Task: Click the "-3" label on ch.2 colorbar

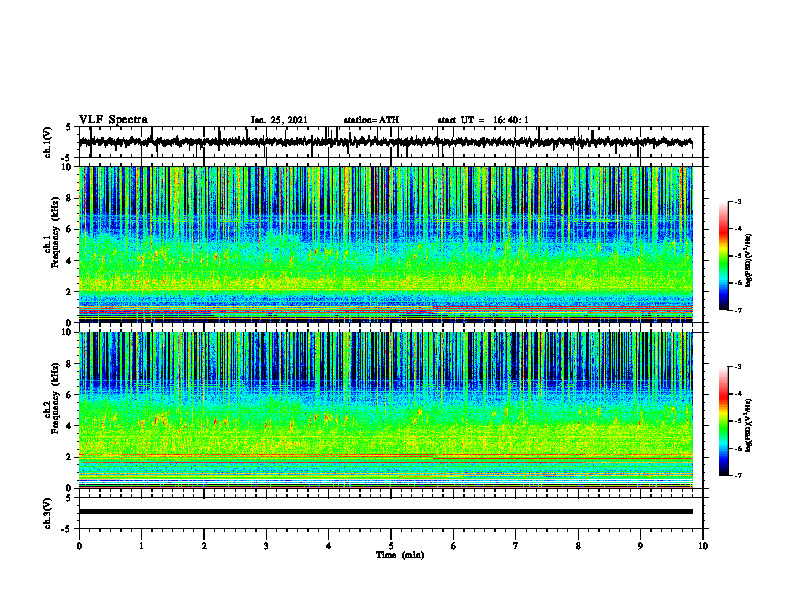Action: tap(737, 367)
